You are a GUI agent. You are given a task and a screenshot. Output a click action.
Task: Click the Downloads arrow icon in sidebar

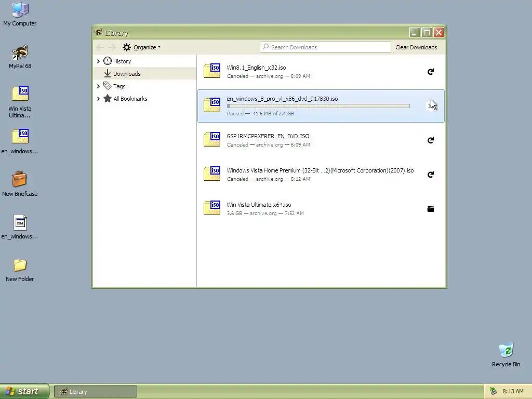[x=107, y=73]
